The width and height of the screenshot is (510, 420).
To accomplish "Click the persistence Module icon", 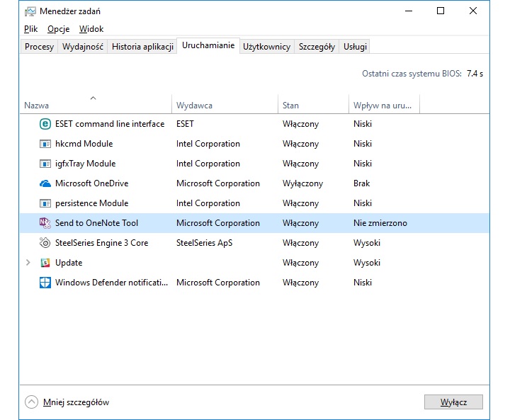I will point(45,203).
